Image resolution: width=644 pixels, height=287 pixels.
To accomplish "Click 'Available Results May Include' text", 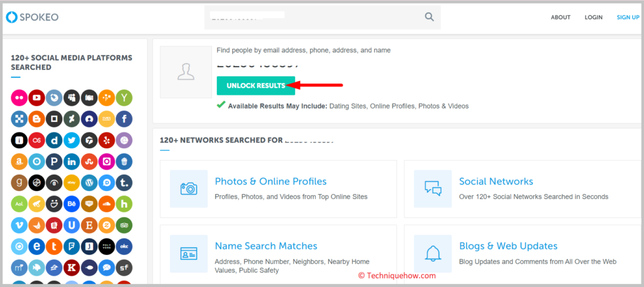I will [277, 106].
